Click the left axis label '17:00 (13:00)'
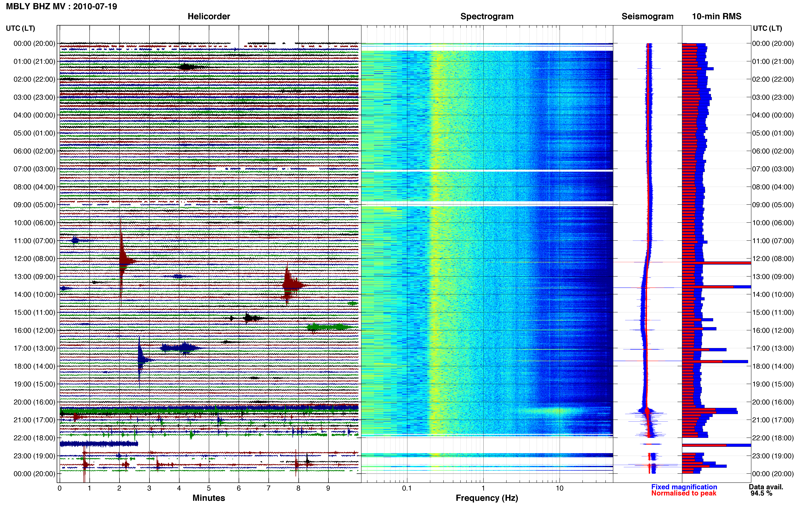Screen dimensions: 812x508 click(34, 348)
